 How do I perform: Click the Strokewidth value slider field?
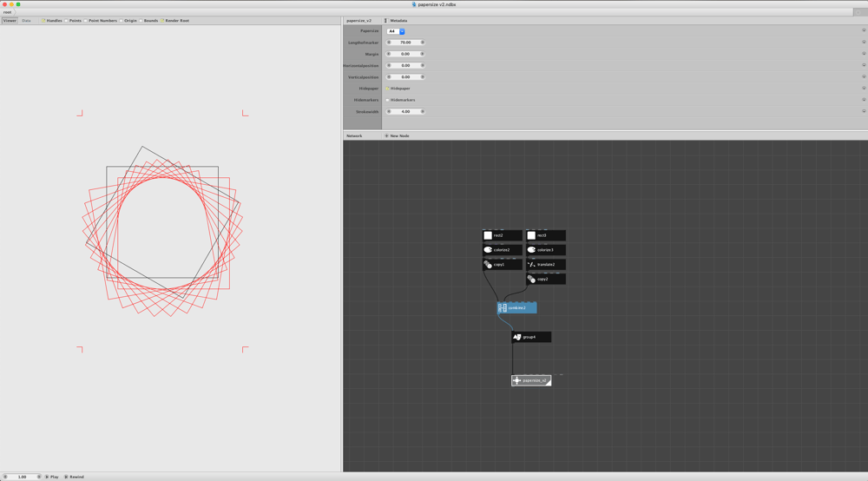[405, 111]
